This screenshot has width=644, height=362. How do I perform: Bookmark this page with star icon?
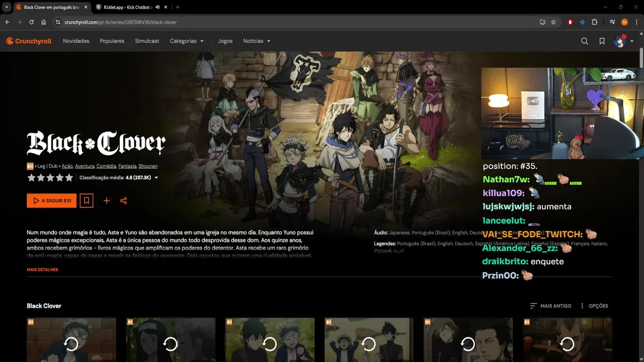(553, 22)
